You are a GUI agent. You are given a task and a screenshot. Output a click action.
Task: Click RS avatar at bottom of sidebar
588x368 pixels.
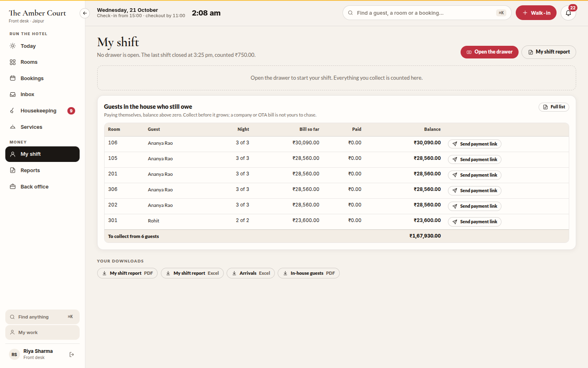click(14, 355)
